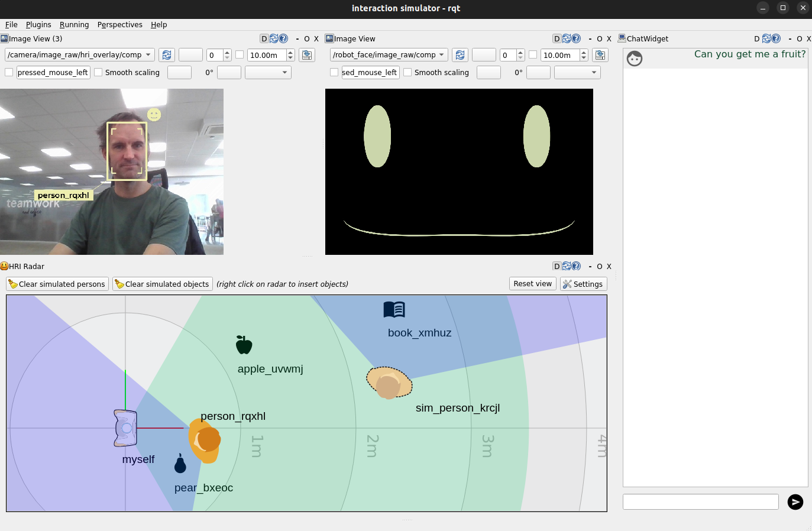Select the robot 'myself' icon on radar
This screenshot has width=812, height=531.
[125, 428]
